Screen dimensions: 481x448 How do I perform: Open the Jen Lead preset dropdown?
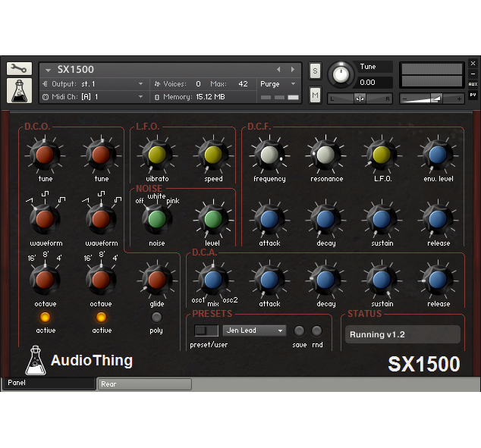coord(255,331)
